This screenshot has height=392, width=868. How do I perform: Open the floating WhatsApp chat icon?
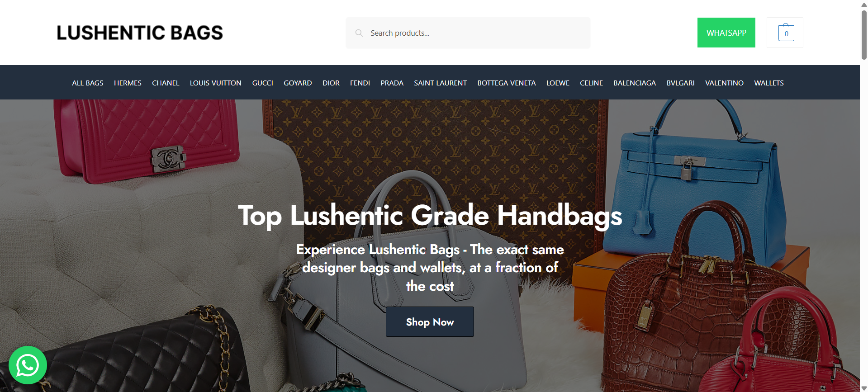pos(28,365)
